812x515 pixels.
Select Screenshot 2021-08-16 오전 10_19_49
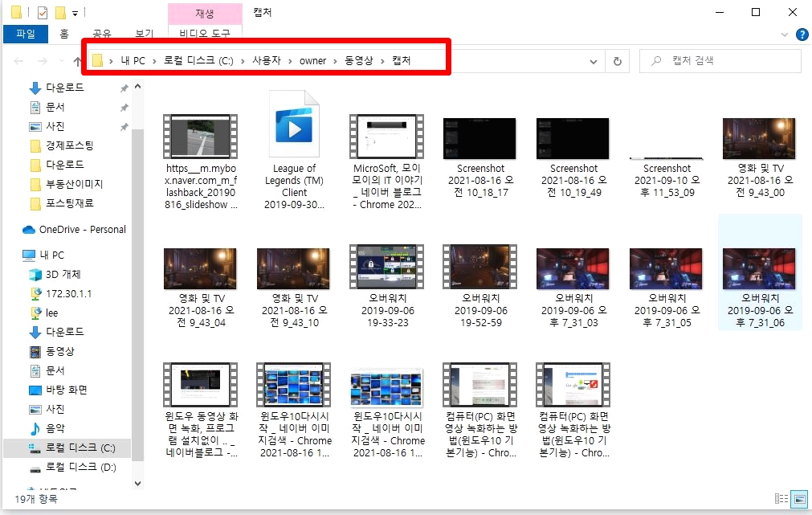click(x=573, y=157)
